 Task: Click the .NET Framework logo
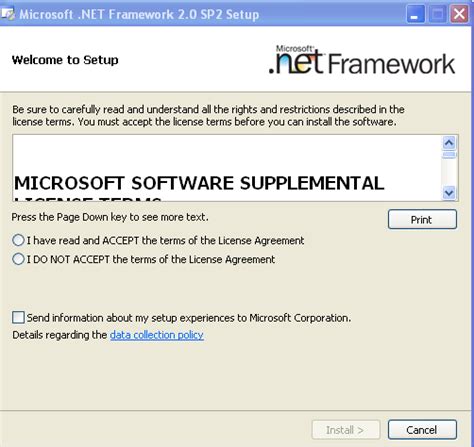tap(362, 60)
